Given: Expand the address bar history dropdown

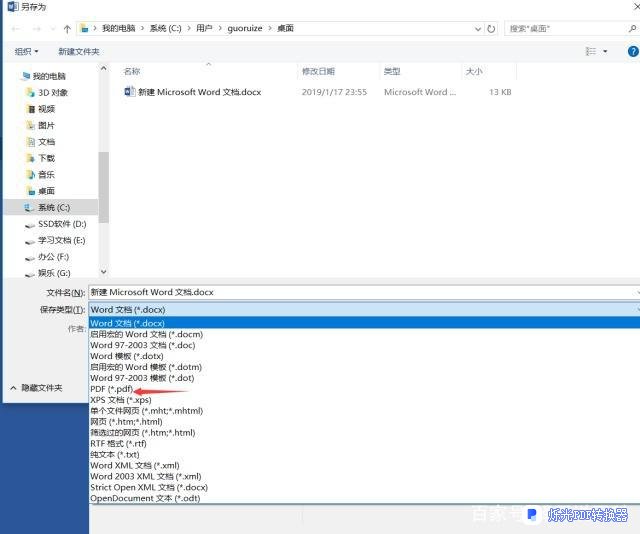Looking at the screenshot, I should coord(478,29).
